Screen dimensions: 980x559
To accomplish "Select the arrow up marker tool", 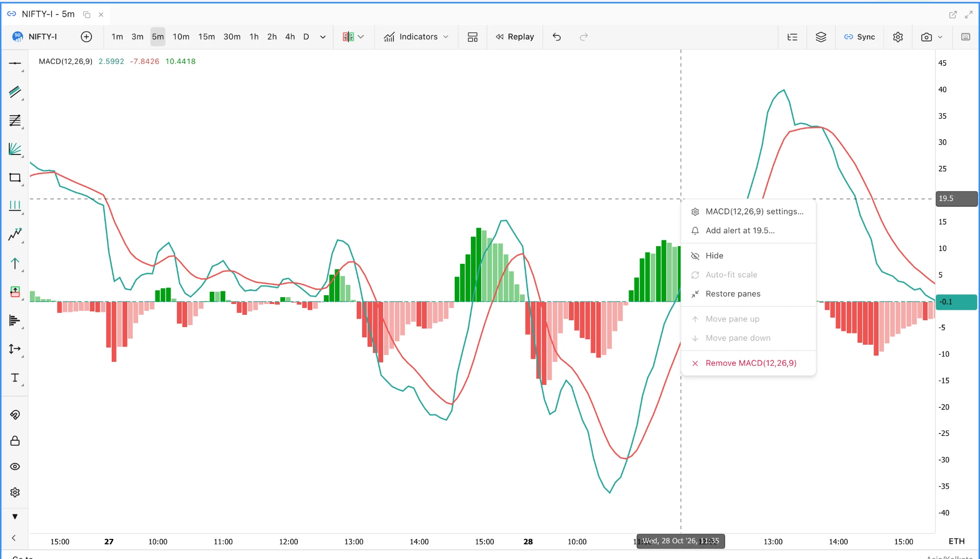I will click(x=15, y=263).
